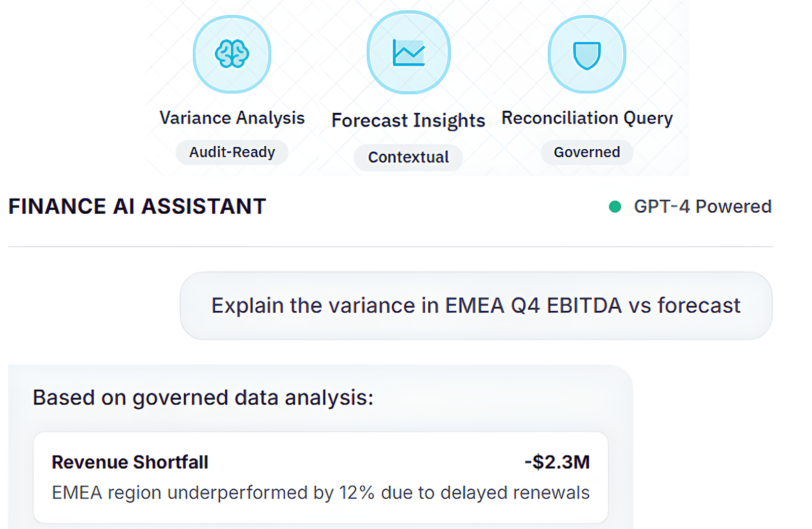
Task: Click the 'Based on governed data analysis' text
Action: tap(203, 398)
